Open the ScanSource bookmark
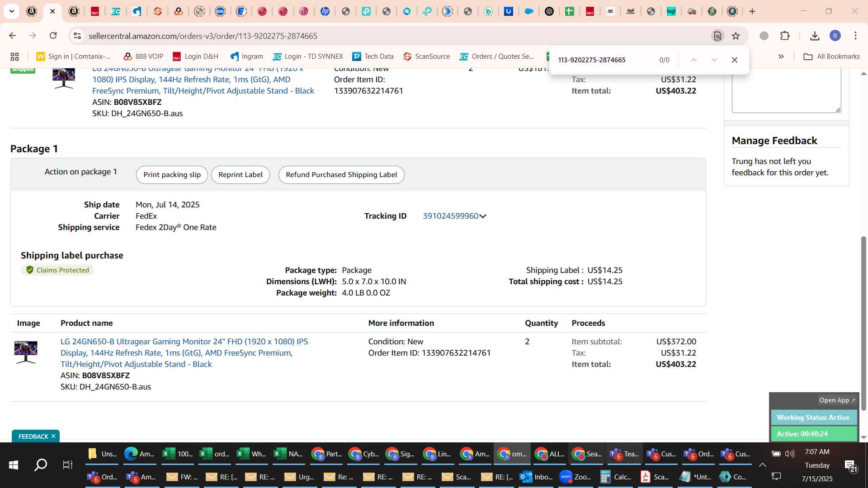This screenshot has height=488, width=868. pos(427,56)
